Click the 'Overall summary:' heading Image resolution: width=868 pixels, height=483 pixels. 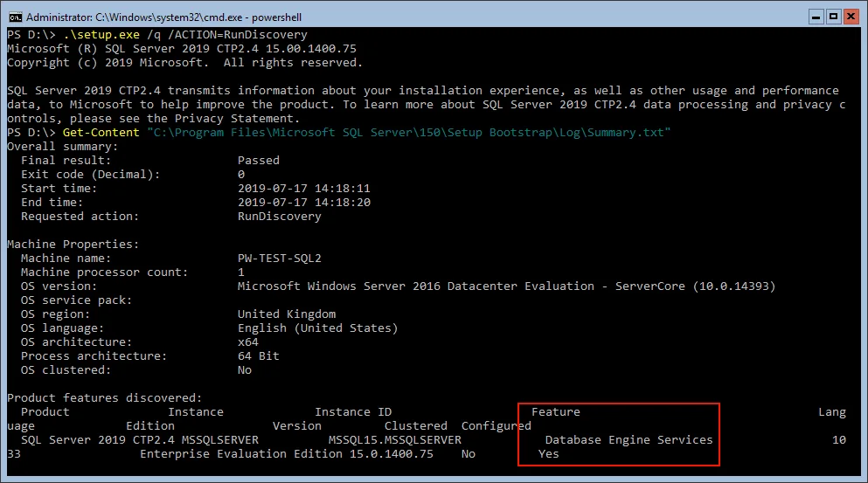pyautogui.click(x=63, y=147)
